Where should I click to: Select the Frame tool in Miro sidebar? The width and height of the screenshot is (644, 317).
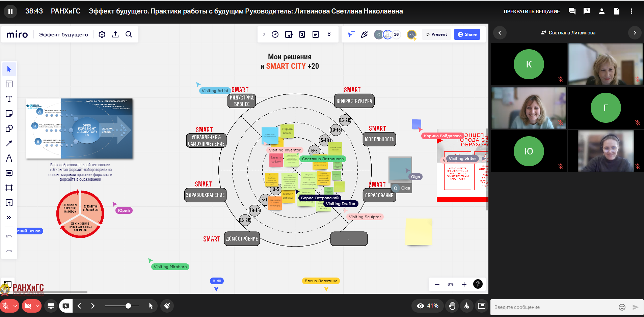click(x=9, y=188)
